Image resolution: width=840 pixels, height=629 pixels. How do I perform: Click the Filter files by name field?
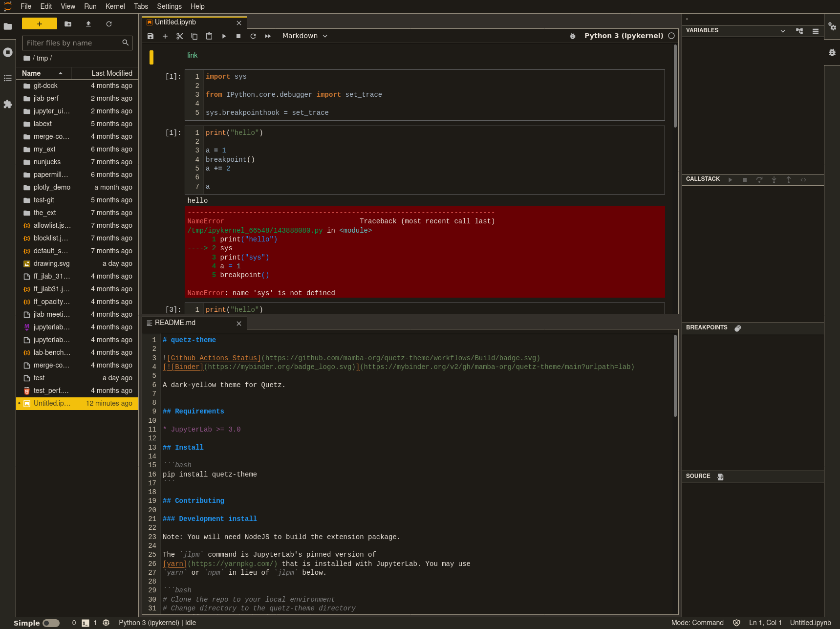[77, 43]
